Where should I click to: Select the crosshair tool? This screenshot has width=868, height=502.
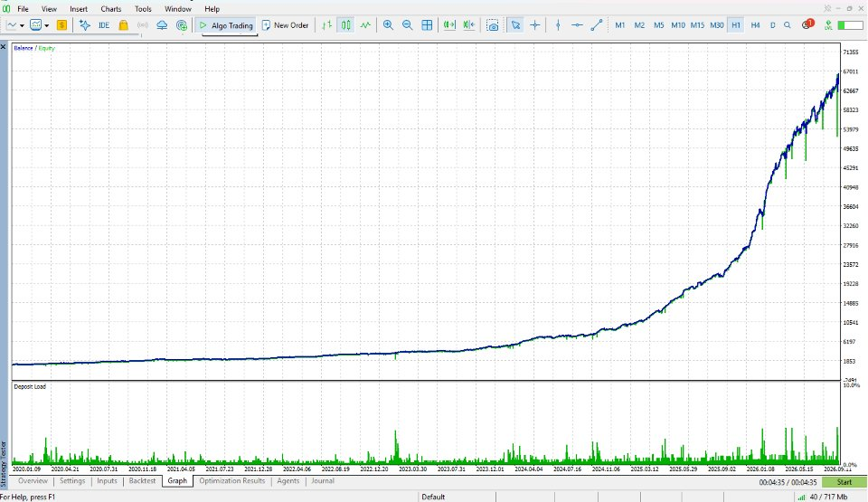tap(534, 25)
